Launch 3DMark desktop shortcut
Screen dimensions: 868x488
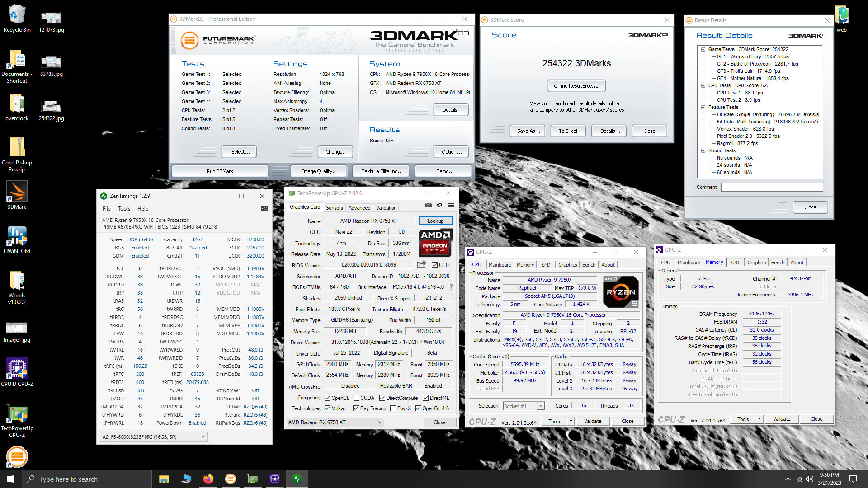click(17, 195)
